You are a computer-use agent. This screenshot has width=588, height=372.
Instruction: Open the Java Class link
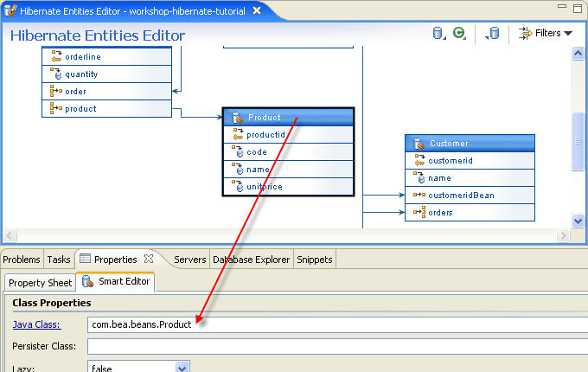click(36, 324)
